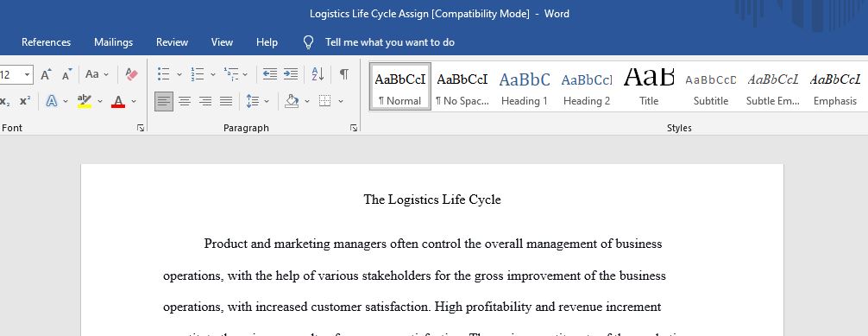Open the Change Case menu
The image size is (868, 336).
pos(97,73)
